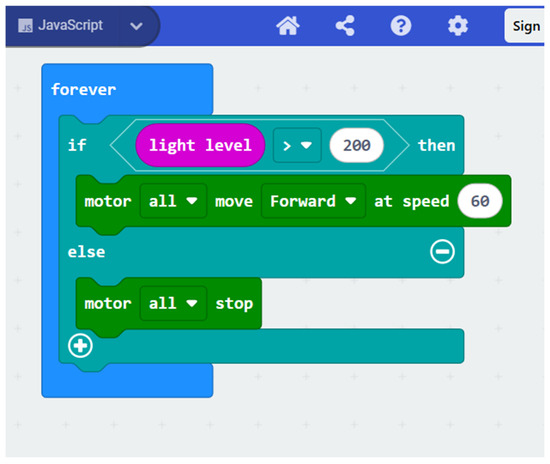Select the magenta light level block
The image size is (550, 464).
(x=200, y=145)
